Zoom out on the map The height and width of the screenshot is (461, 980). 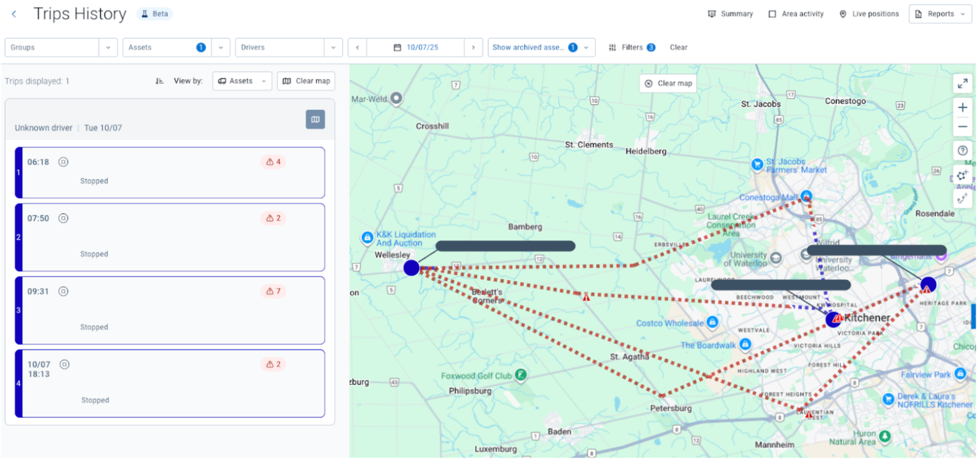click(962, 127)
